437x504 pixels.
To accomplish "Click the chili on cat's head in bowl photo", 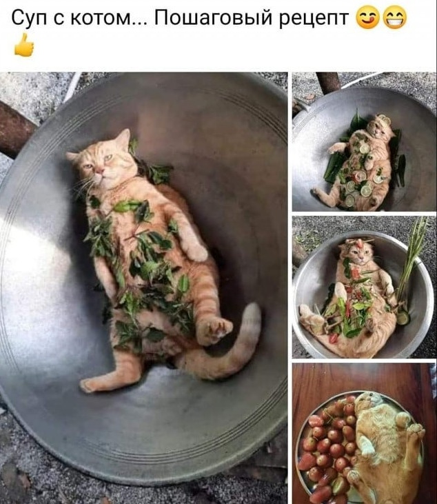I will pos(360,243).
